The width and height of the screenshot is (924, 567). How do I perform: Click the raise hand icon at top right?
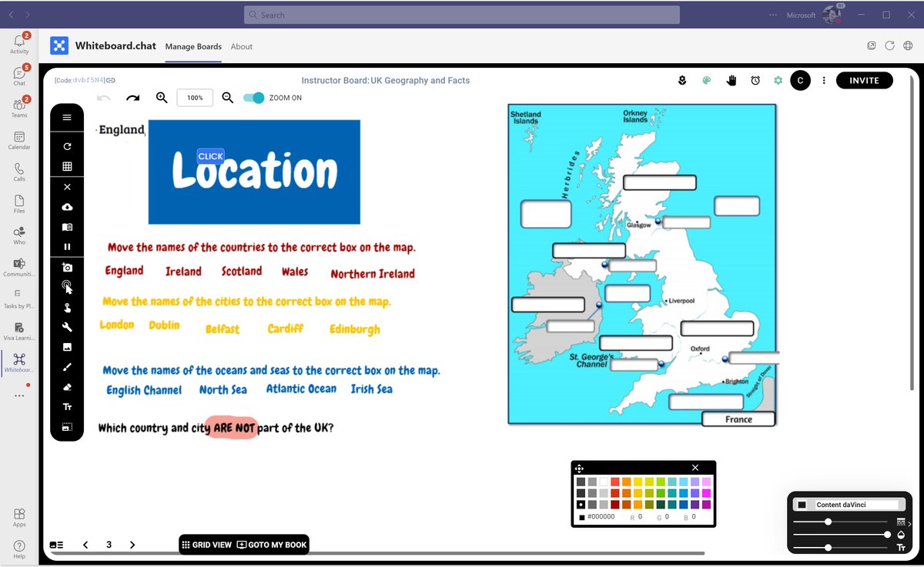(x=731, y=80)
